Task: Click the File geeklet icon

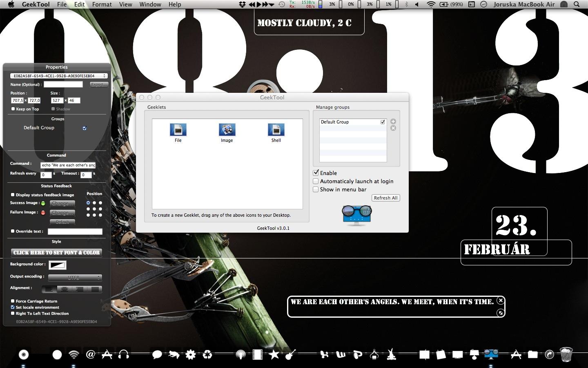Action: click(x=178, y=130)
